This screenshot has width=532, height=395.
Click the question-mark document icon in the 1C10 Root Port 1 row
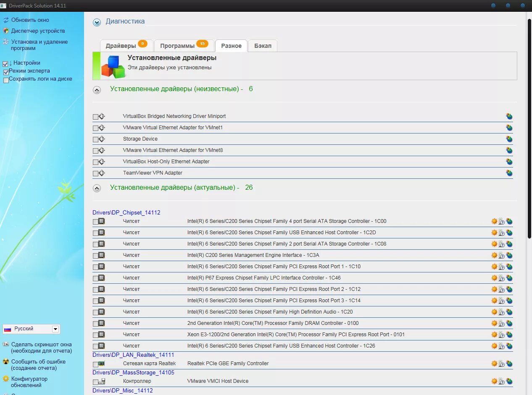coord(502,267)
